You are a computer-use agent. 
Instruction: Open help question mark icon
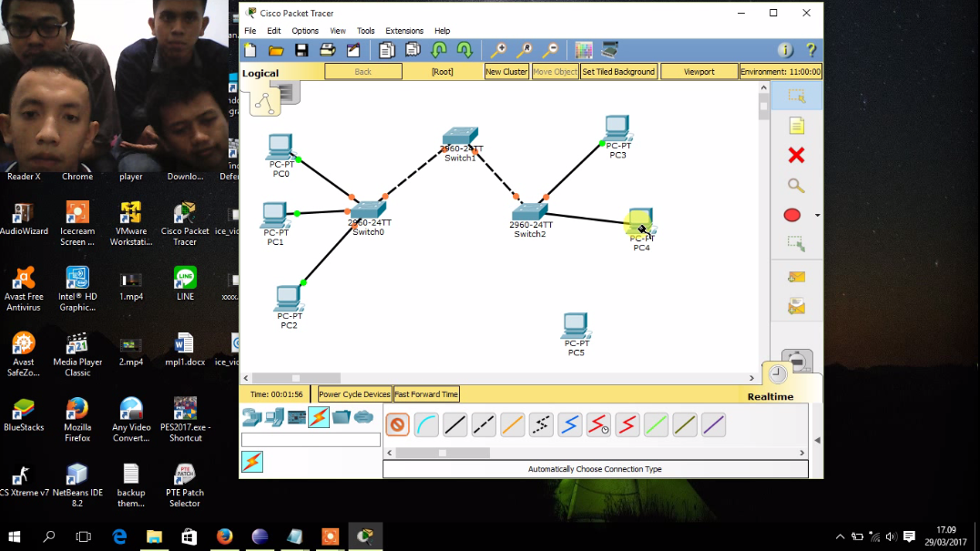[x=812, y=50]
